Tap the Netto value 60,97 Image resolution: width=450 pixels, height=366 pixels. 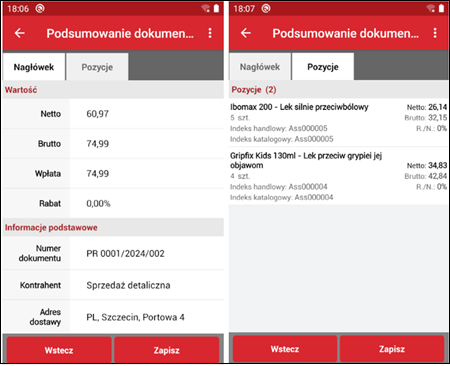point(98,114)
